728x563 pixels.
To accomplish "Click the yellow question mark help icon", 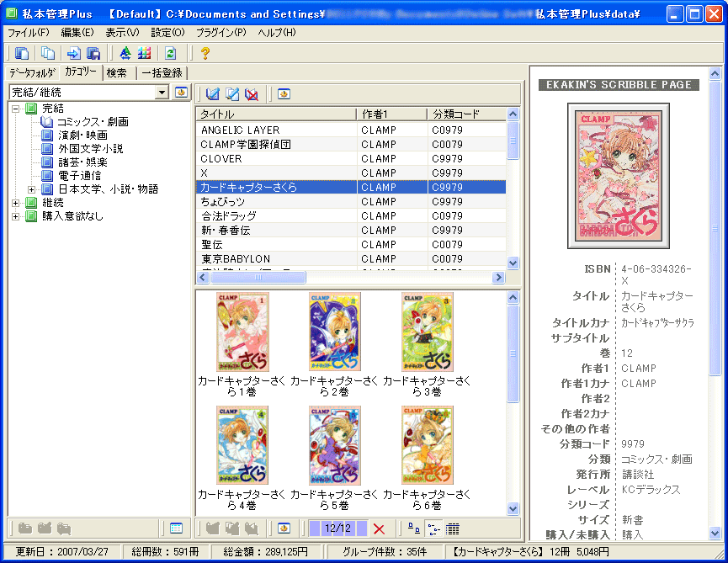I will (x=205, y=54).
